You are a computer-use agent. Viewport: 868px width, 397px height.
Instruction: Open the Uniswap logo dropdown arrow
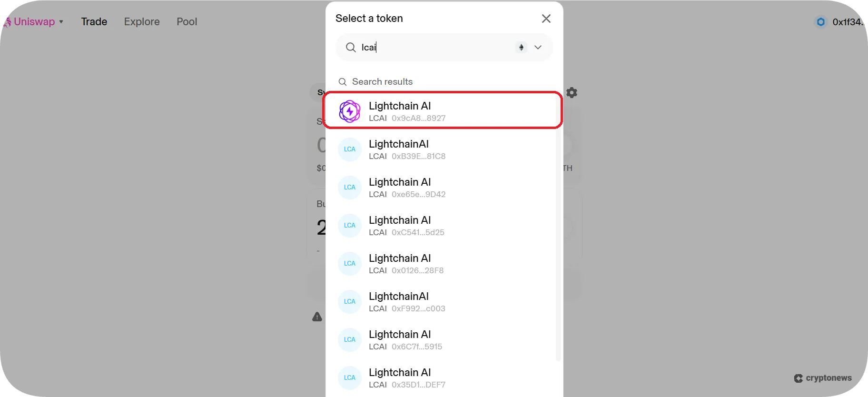pyautogui.click(x=61, y=22)
